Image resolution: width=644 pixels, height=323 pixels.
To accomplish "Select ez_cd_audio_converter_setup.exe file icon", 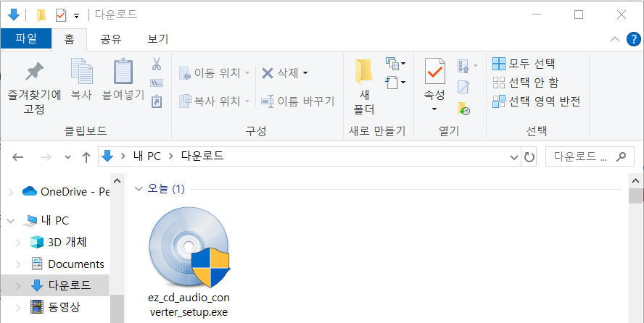I will pos(189,247).
